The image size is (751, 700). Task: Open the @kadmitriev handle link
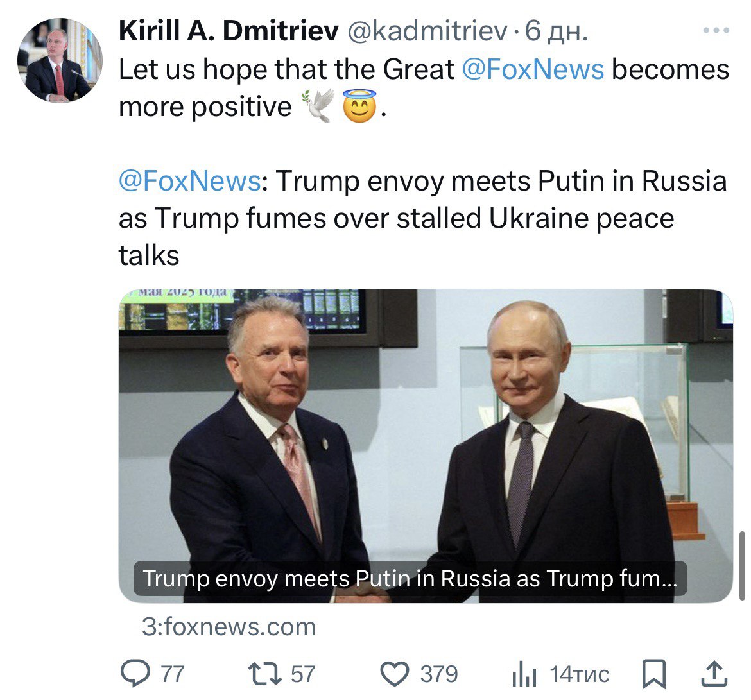[427, 31]
